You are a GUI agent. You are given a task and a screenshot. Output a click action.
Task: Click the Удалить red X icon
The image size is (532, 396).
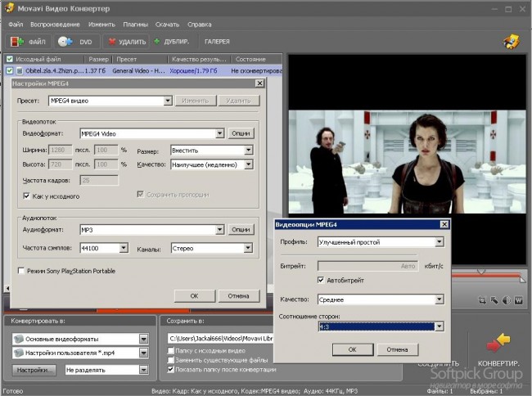[x=110, y=41]
